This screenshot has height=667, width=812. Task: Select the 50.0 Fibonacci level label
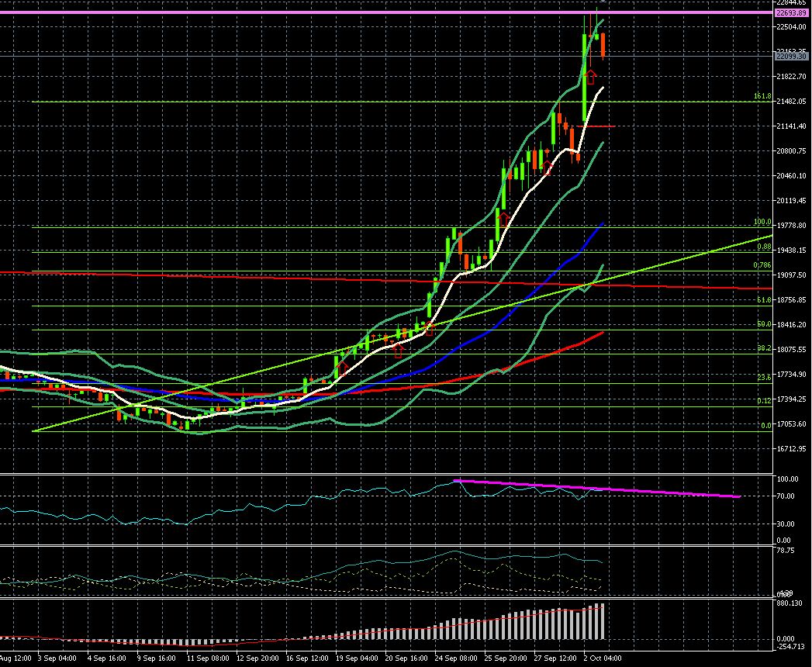(764, 324)
